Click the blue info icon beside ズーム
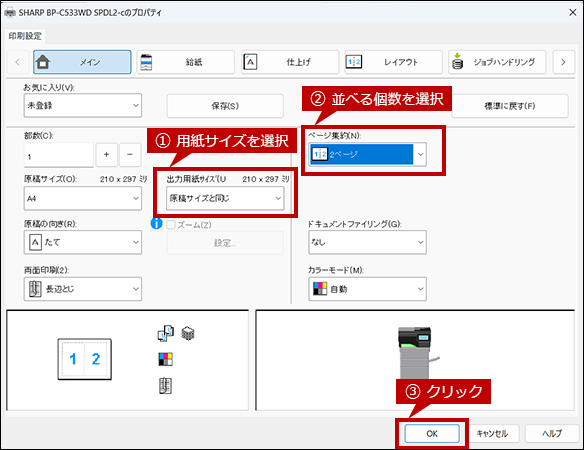The width and height of the screenshot is (584, 450). point(156,224)
